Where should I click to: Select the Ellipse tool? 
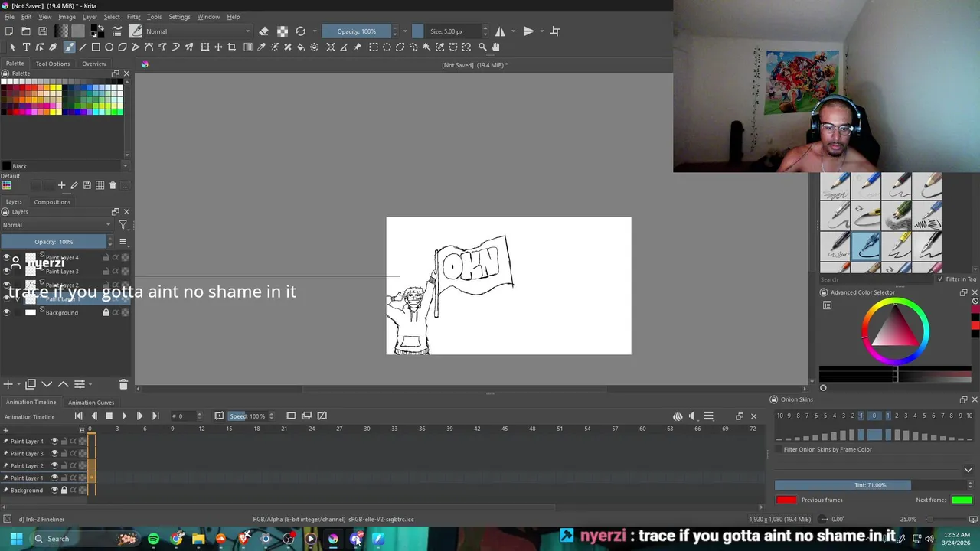[x=109, y=47]
